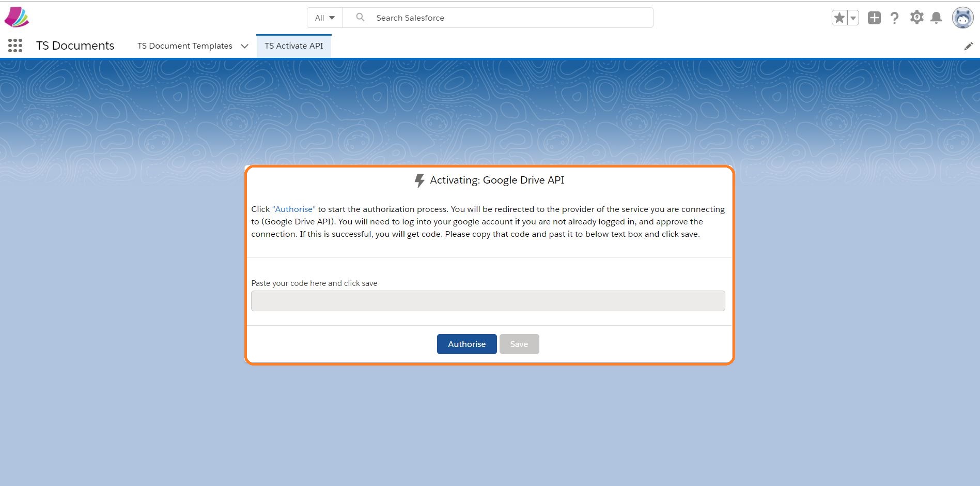Click the Authorise button
Screen dimensions: 980x486
[466, 344]
